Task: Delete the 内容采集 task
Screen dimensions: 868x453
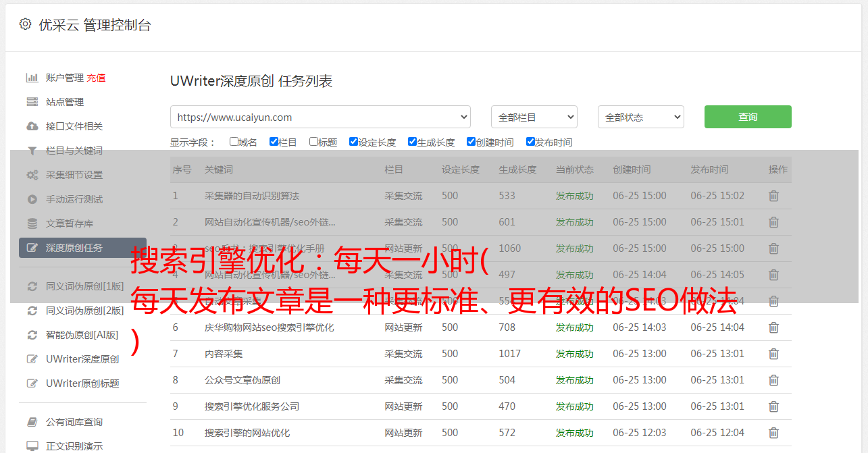Action: (x=774, y=354)
